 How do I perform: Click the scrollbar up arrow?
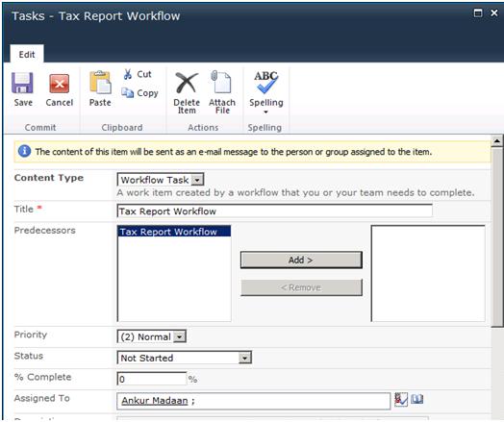point(497,140)
